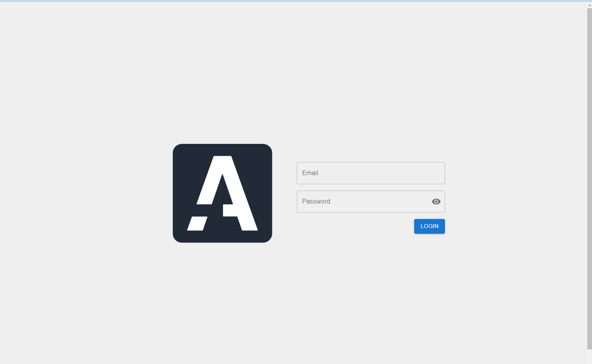Click the blue LOGIN button

coord(430,226)
